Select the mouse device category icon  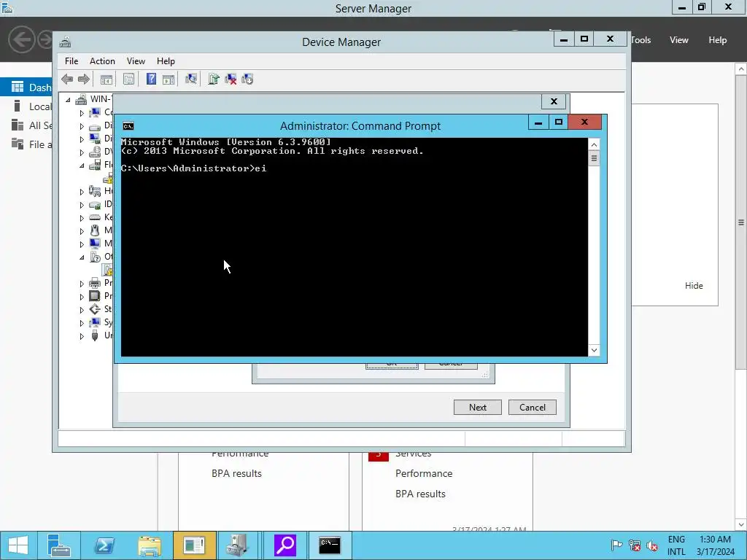(x=95, y=230)
